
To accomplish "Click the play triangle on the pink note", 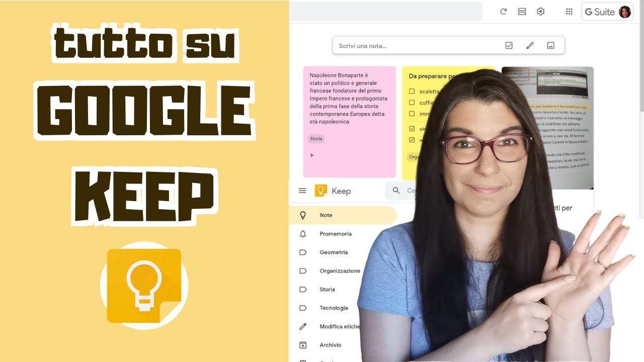I will click(312, 155).
